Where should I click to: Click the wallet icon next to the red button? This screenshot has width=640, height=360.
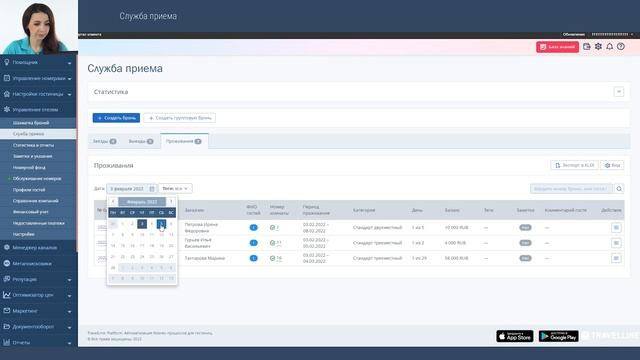pyautogui.click(x=587, y=47)
